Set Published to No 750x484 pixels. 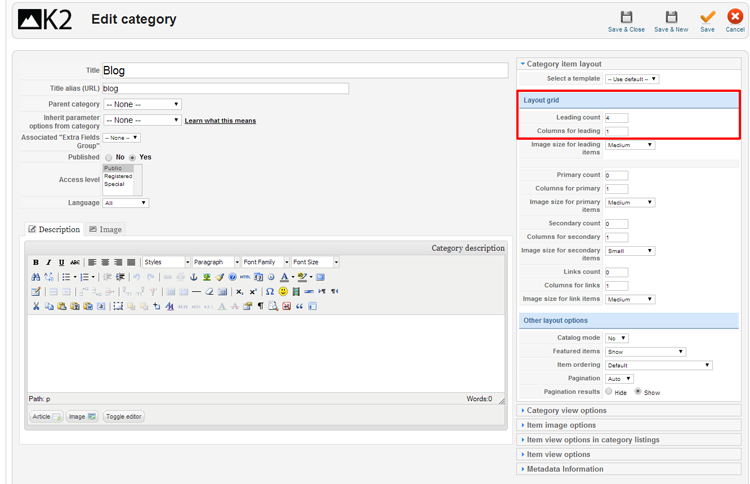point(108,158)
